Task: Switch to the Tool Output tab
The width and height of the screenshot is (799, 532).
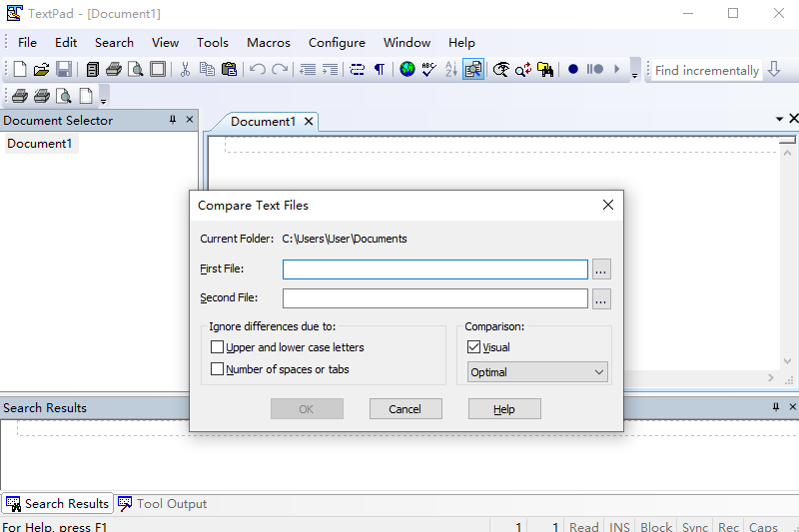Action: (x=163, y=504)
